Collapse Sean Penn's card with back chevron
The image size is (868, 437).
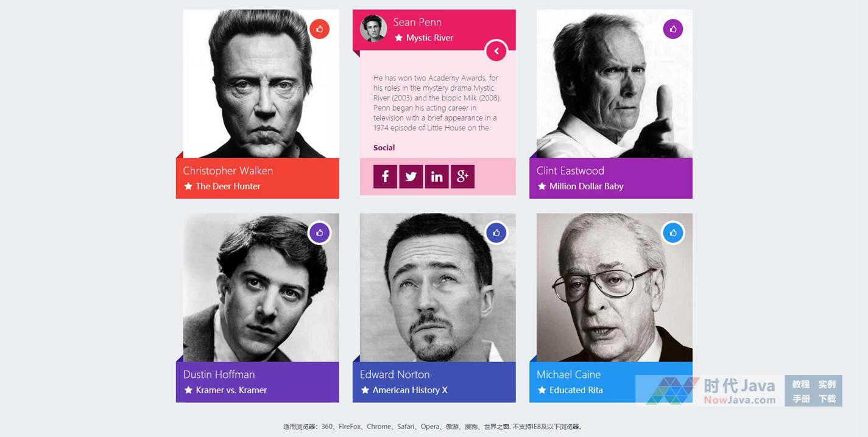(496, 51)
